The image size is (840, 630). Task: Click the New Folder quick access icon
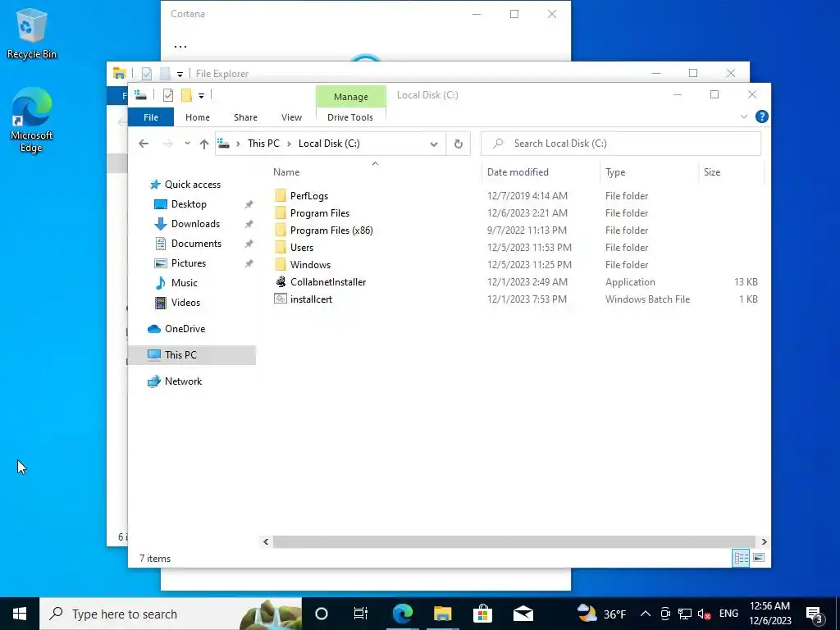point(186,95)
